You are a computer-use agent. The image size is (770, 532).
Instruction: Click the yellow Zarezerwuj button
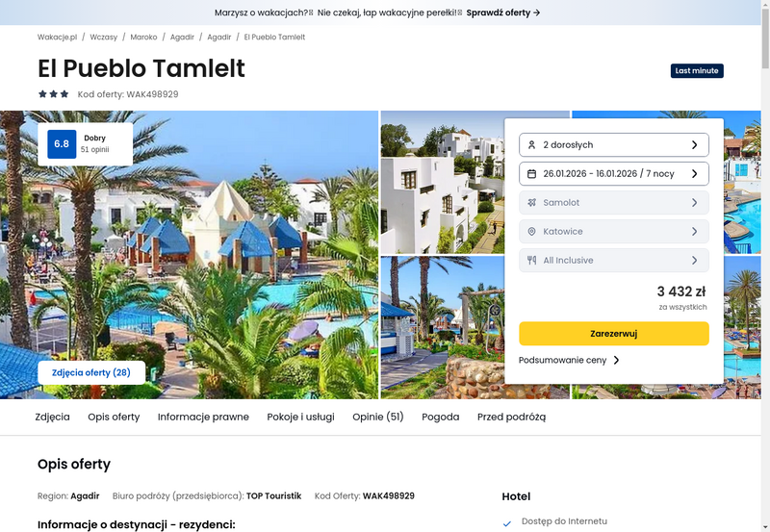click(614, 334)
